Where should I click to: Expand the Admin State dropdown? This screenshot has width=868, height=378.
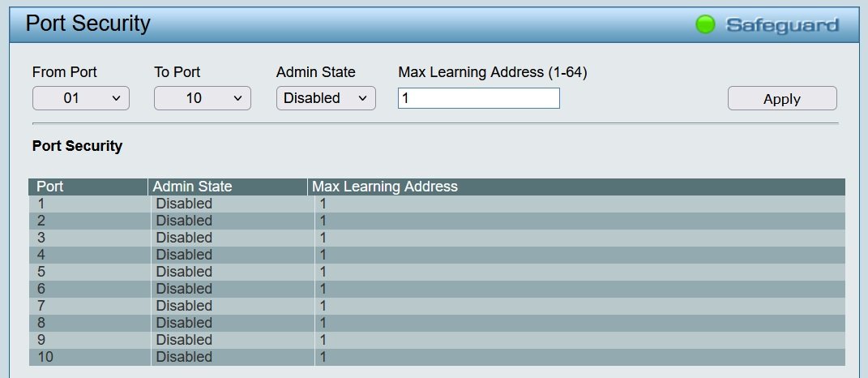tap(326, 98)
